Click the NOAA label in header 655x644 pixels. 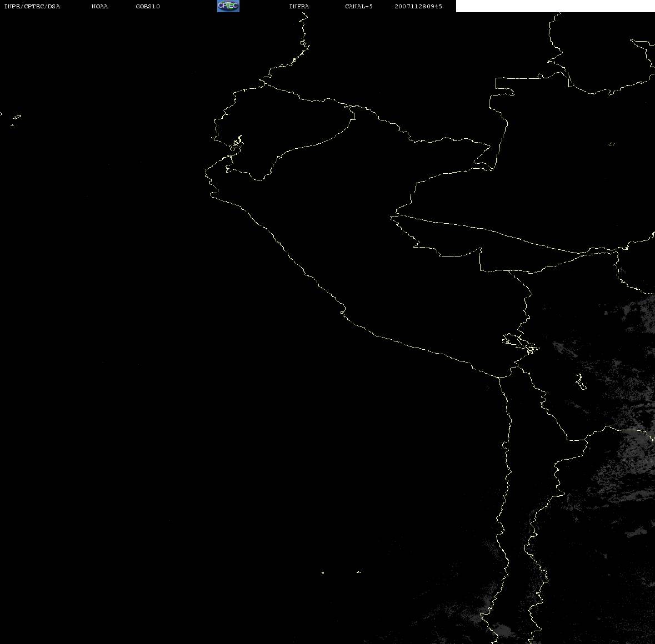pos(99,6)
